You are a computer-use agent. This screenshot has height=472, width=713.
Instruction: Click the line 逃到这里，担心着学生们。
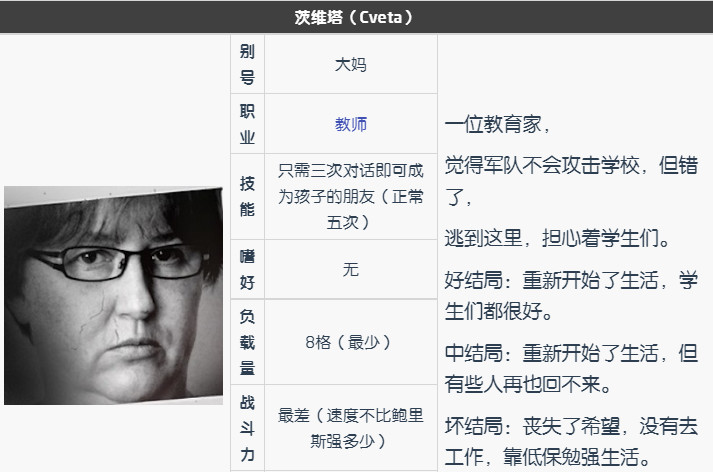point(557,238)
